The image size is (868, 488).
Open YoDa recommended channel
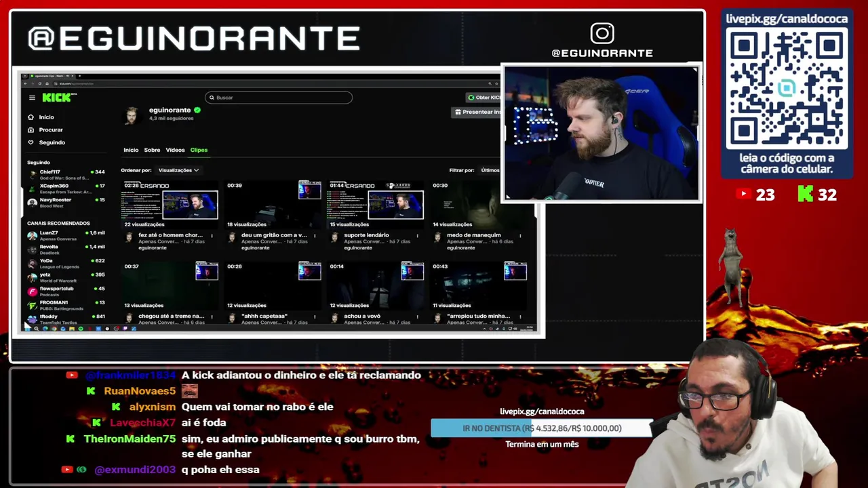[66, 263]
